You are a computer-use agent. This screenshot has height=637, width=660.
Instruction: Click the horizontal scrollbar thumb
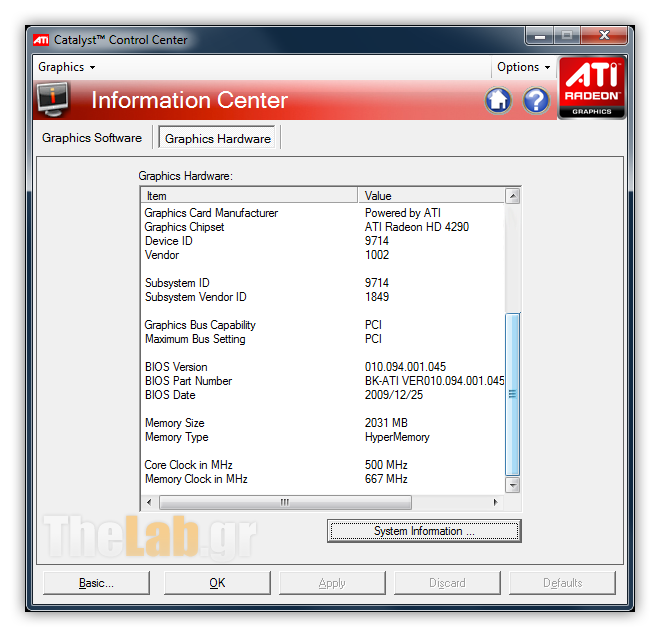(285, 502)
